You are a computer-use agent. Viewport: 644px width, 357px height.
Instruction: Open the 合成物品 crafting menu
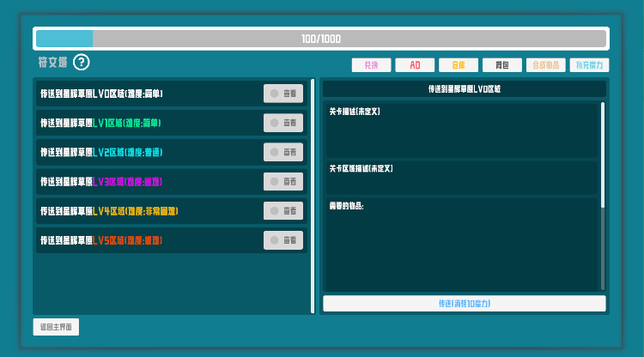point(545,65)
